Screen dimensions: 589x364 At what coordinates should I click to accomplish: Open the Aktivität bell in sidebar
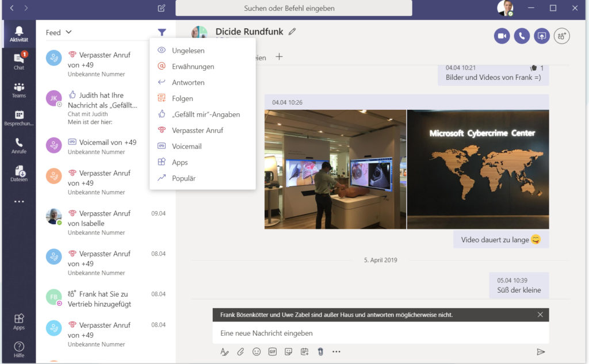point(19,34)
